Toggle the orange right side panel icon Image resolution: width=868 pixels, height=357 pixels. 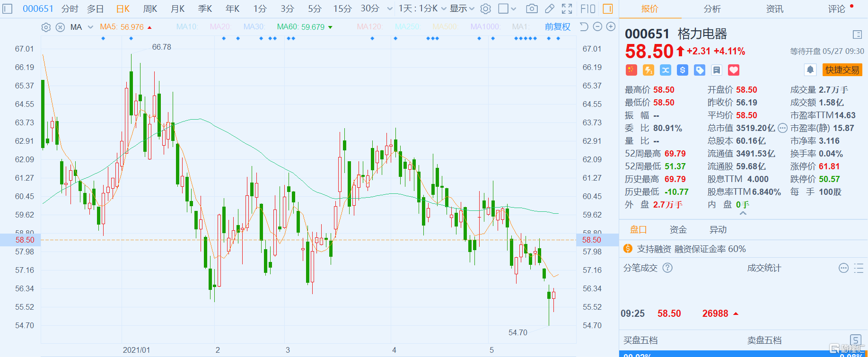click(x=608, y=9)
